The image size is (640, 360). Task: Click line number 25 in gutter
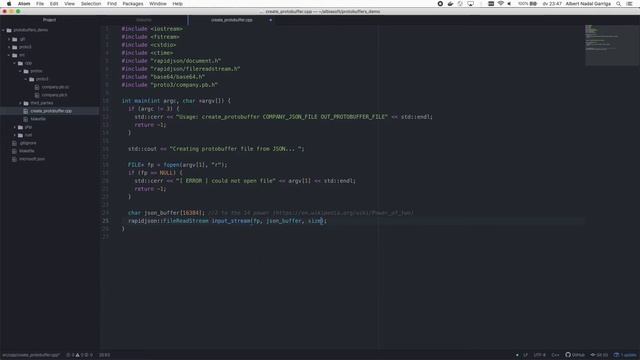(105, 221)
